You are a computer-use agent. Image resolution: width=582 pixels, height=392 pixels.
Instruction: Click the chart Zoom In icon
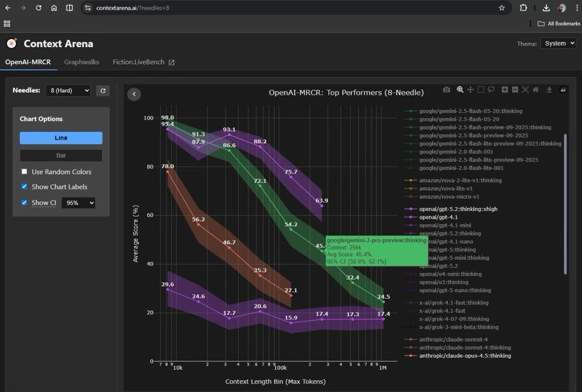[504, 90]
